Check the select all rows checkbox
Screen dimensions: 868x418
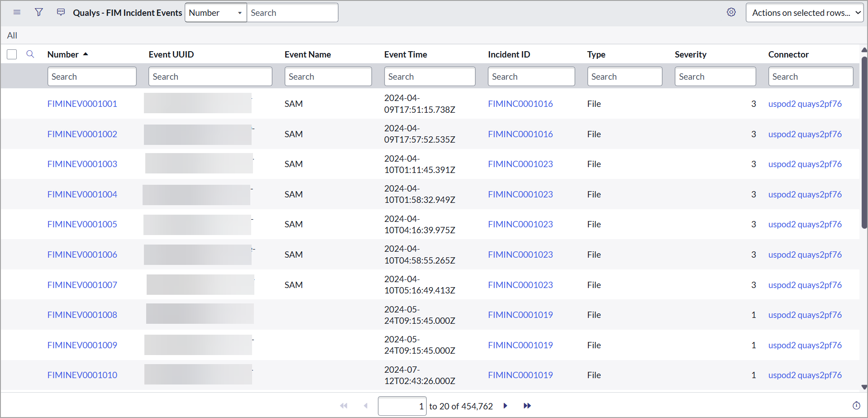click(12, 54)
